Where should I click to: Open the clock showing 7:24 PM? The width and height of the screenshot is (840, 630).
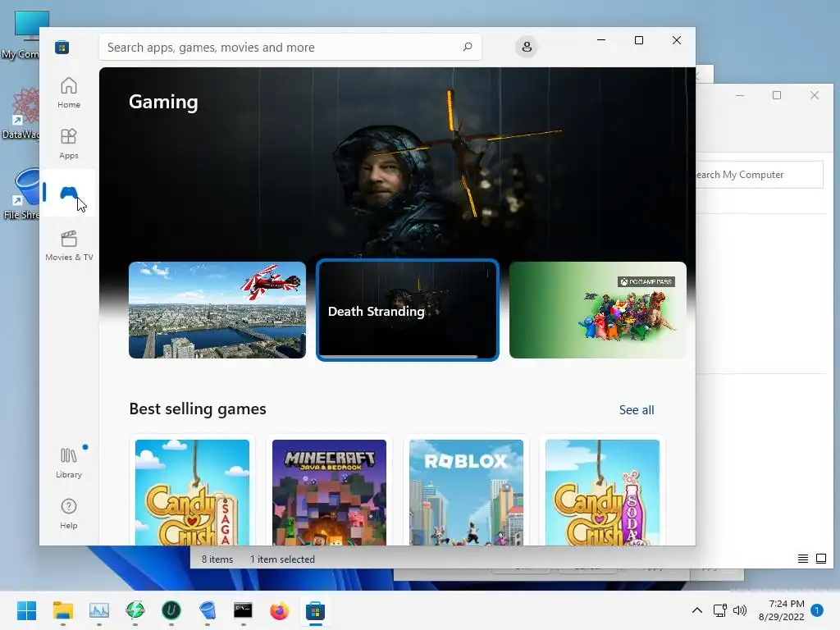coord(782,610)
